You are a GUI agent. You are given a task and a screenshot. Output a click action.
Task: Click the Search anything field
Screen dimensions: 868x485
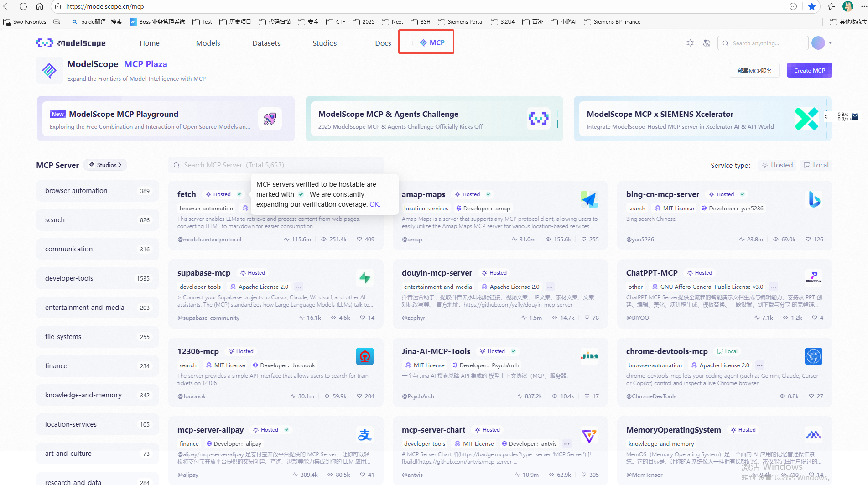pyautogui.click(x=763, y=43)
